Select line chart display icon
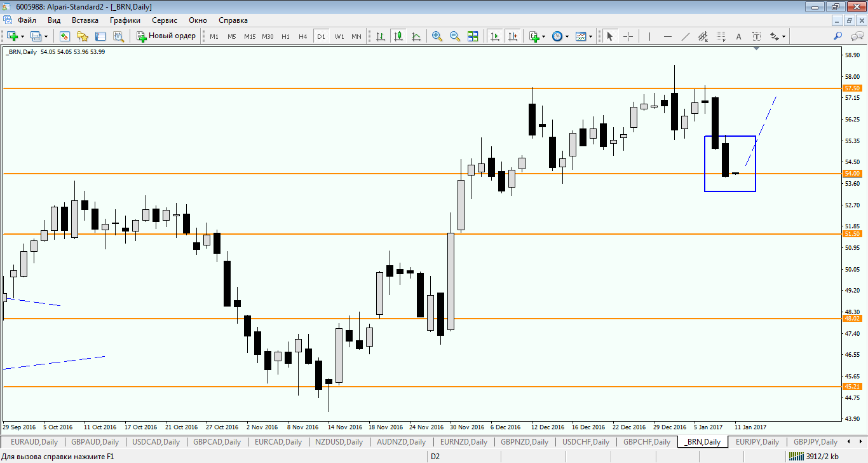 (x=416, y=36)
